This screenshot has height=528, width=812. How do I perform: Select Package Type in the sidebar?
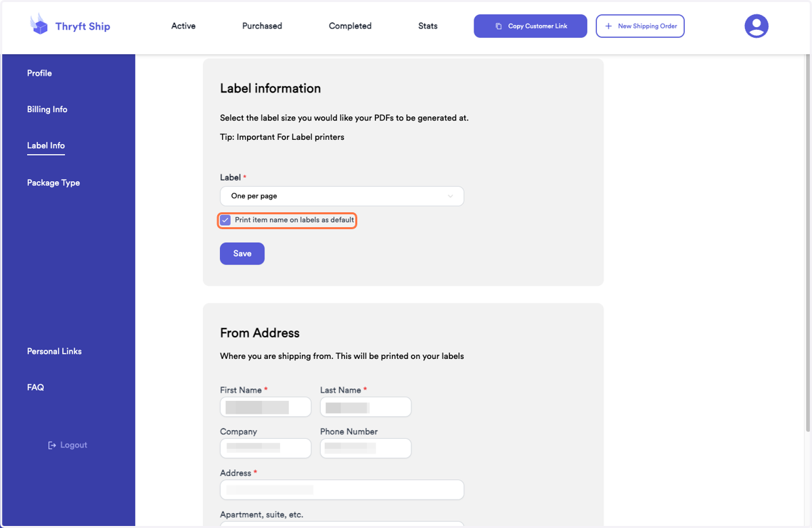click(53, 183)
